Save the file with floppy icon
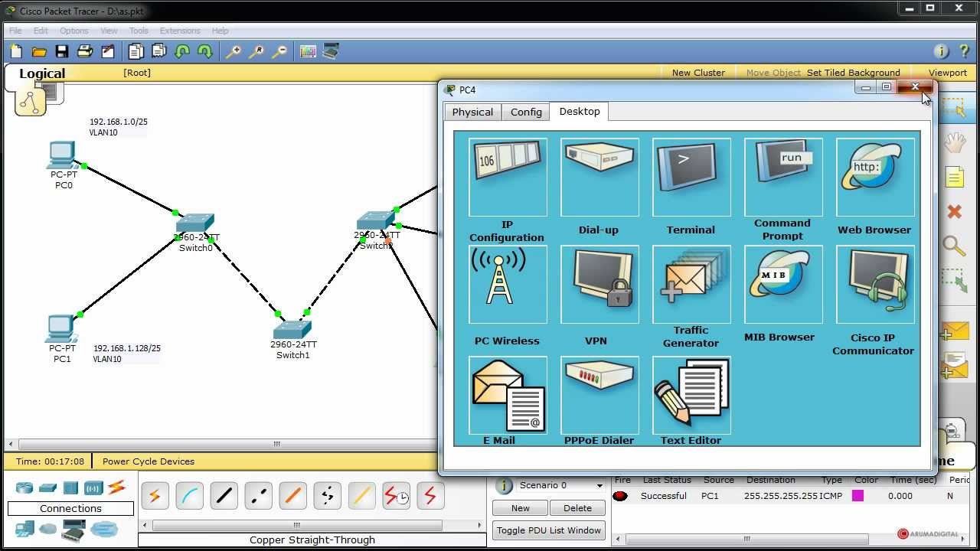Screen dimensions: 980x551 62,51
